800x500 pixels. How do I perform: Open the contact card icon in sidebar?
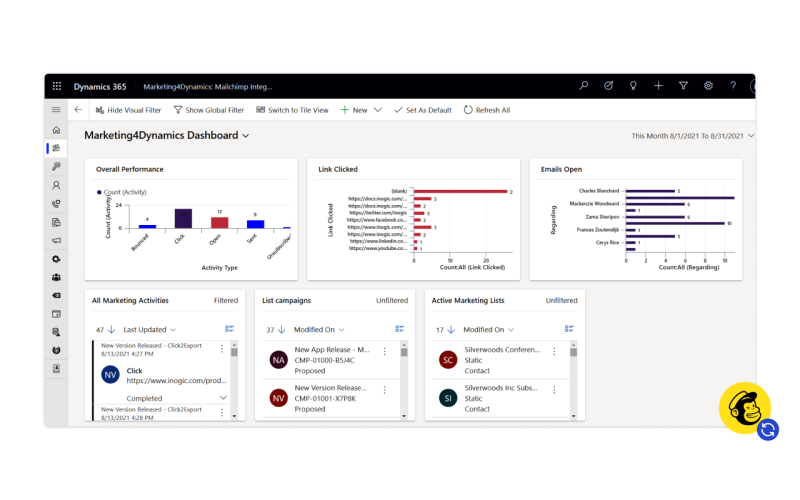click(56, 368)
